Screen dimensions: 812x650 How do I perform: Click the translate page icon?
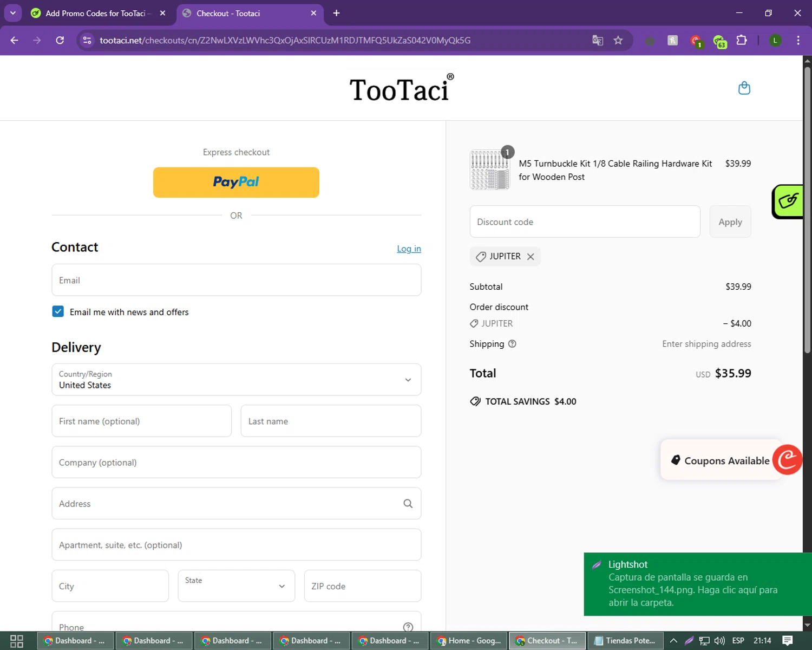[598, 40]
